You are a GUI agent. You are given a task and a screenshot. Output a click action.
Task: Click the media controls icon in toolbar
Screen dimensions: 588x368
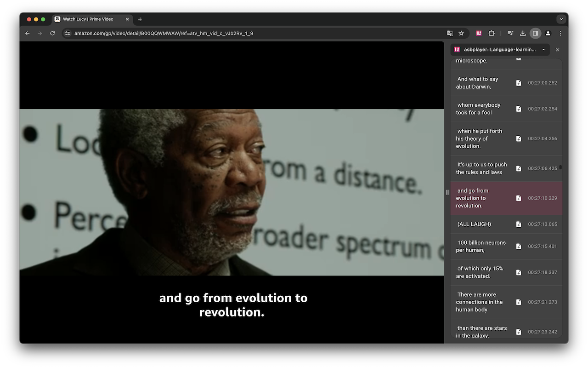click(510, 33)
